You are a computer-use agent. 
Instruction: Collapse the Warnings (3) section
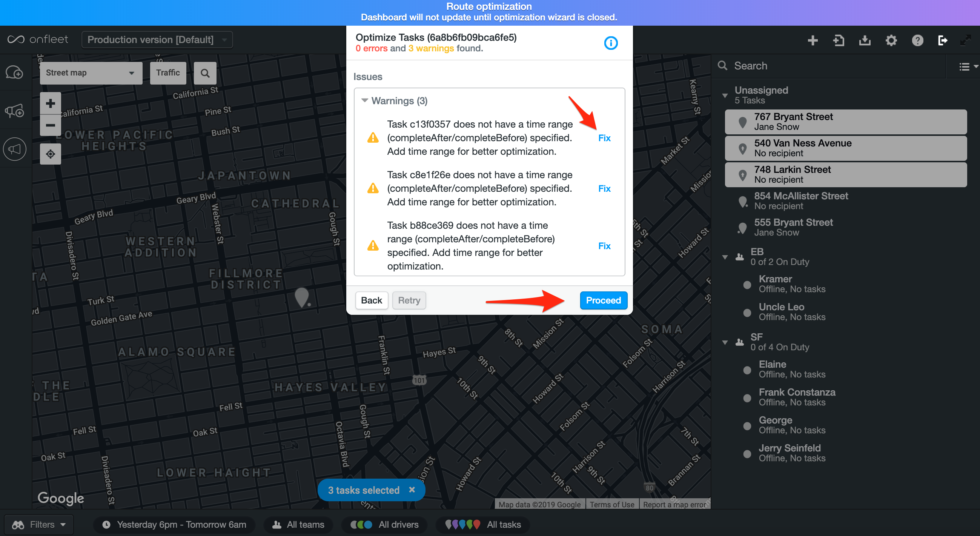pos(364,101)
